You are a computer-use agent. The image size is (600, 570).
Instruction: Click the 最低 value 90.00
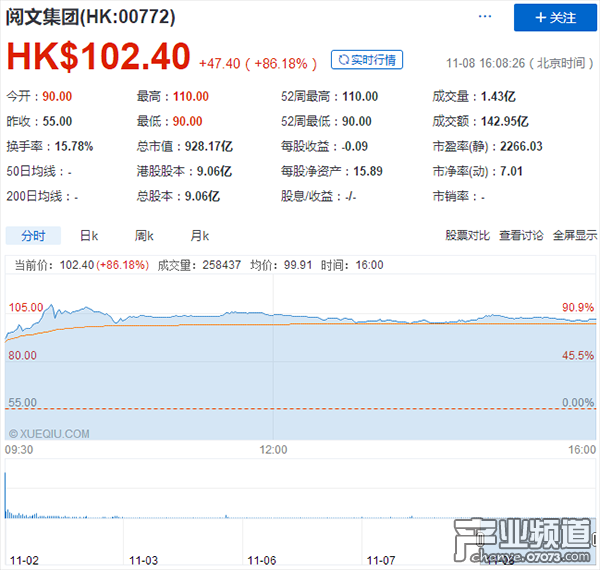tap(187, 121)
